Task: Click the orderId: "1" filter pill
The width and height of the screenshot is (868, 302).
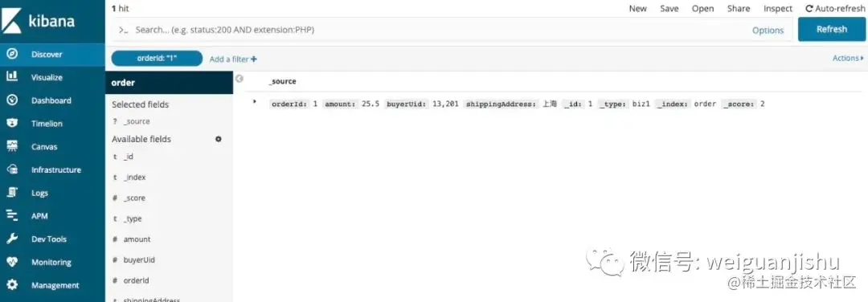Action: click(x=157, y=58)
